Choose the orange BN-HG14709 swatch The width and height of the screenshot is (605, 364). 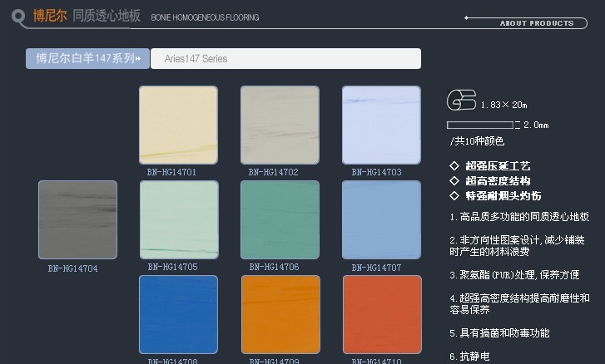280,315
